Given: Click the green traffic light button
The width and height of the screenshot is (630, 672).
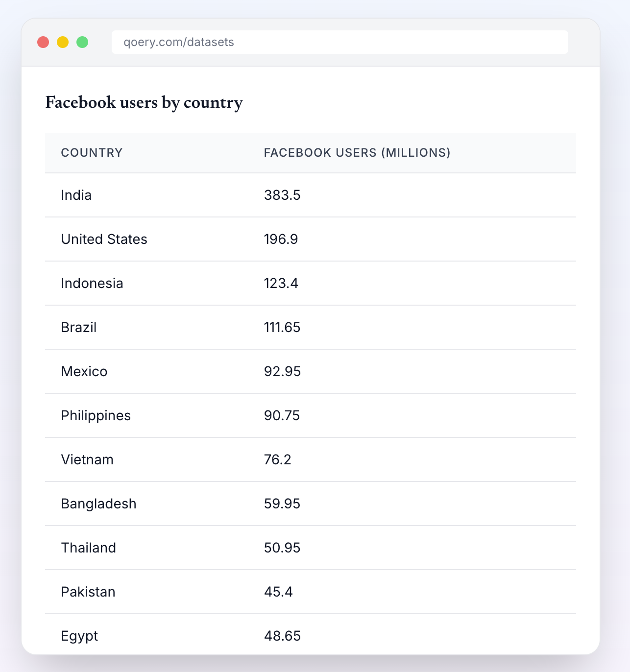Looking at the screenshot, I should click(83, 42).
